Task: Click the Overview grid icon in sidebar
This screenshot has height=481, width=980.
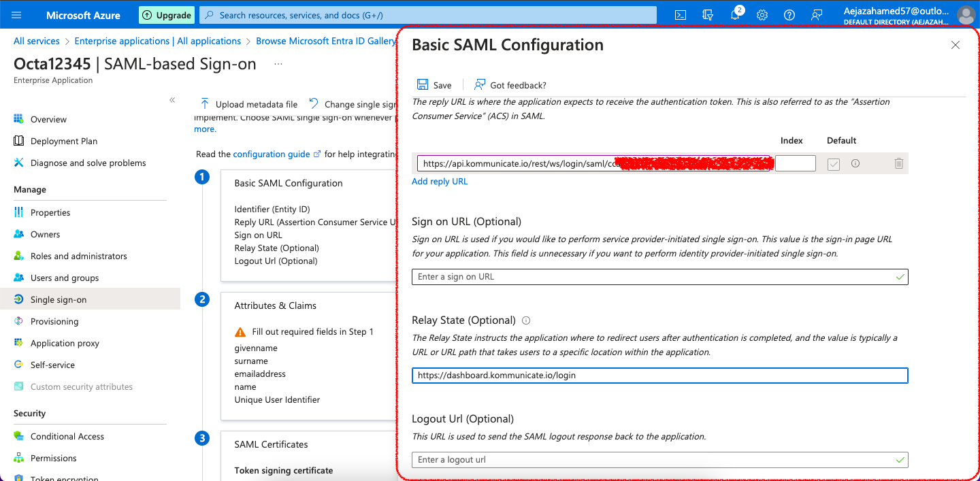Action: 19,119
